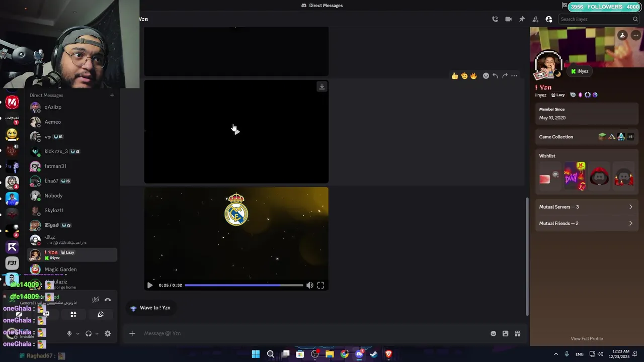Open fatman31 conversation
Screen dimensions: 644x362
(x=72, y=166)
